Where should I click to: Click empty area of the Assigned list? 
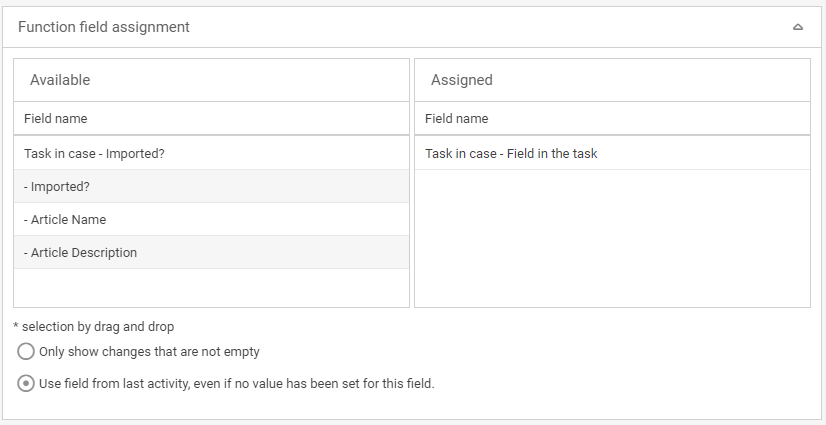point(611,240)
